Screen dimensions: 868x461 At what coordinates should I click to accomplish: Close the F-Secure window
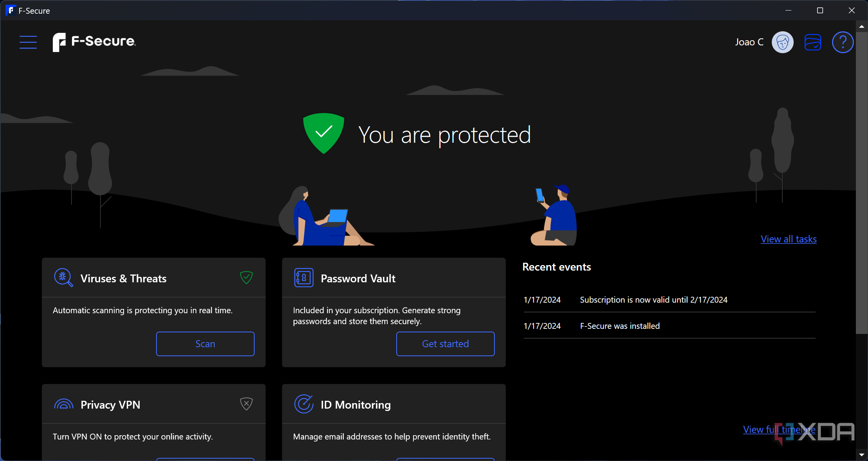852,11
